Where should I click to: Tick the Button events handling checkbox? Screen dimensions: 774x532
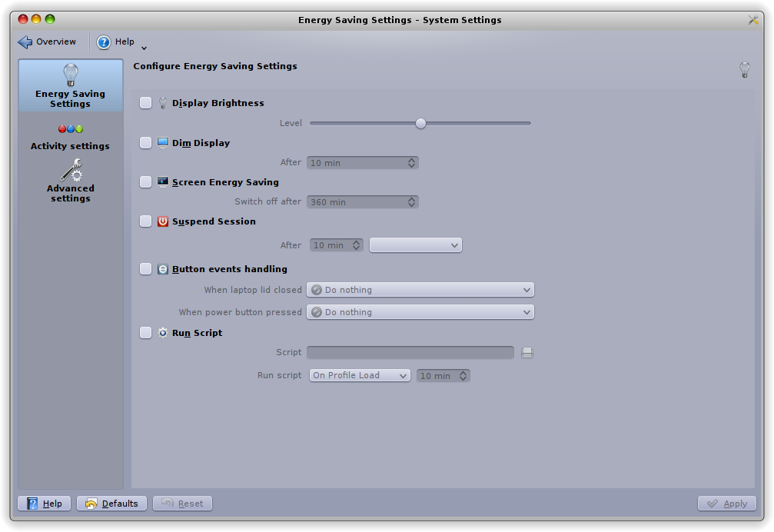146,269
